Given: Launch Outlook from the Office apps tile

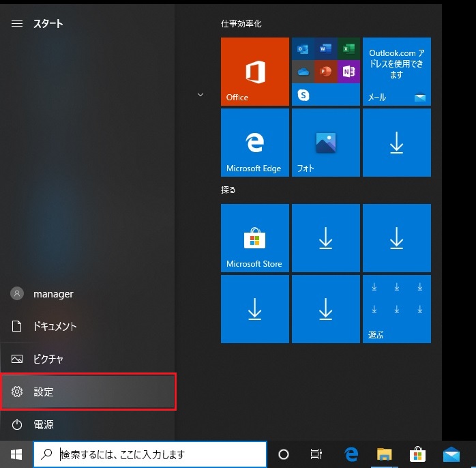Looking at the screenshot, I should click(x=303, y=48).
